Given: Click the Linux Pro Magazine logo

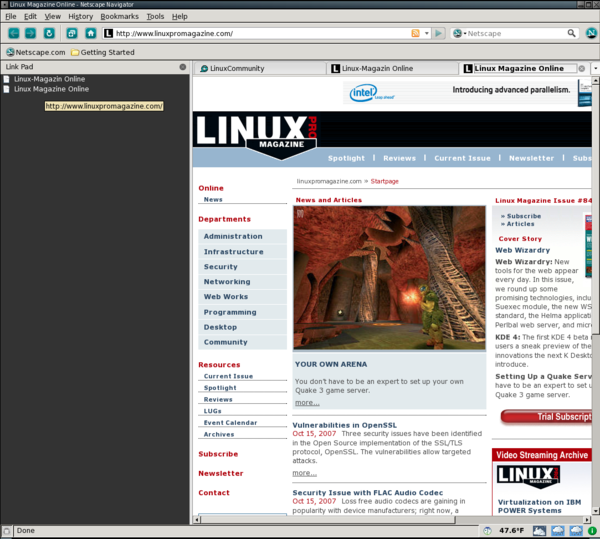Looking at the screenshot, I should [256, 136].
